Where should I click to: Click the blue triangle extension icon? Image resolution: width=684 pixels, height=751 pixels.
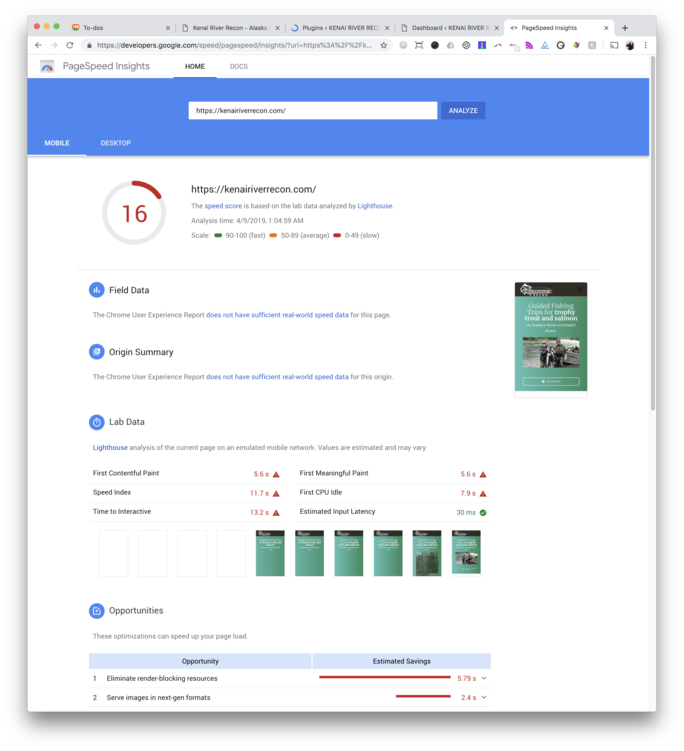point(545,45)
